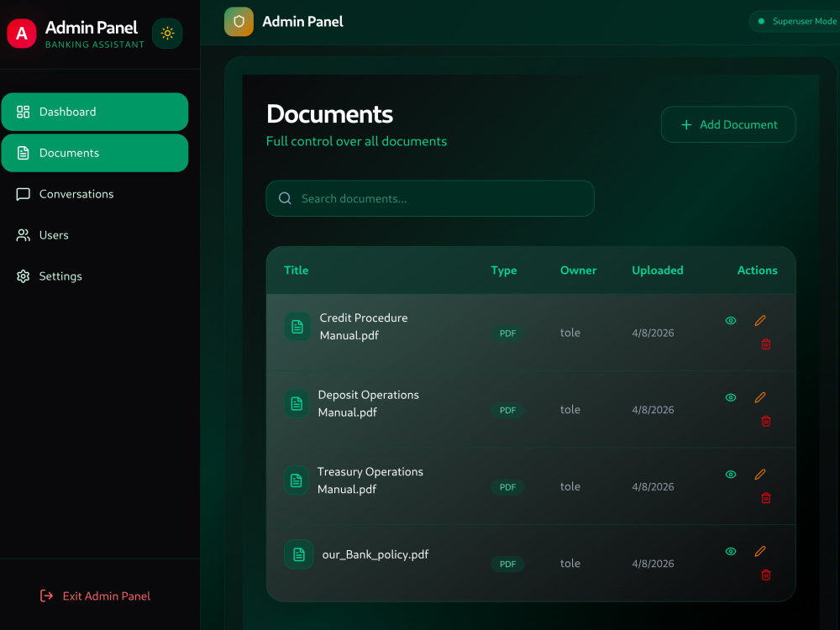View the Credit Procedure Manual.pdf eye icon
This screenshot has width=840, height=630.
point(731,321)
